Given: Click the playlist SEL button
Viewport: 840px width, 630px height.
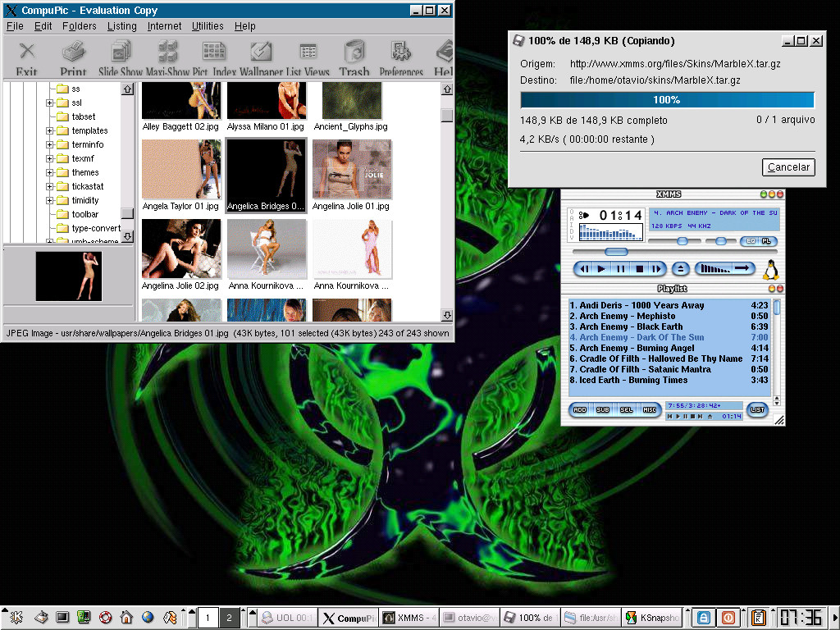Looking at the screenshot, I should [x=626, y=410].
